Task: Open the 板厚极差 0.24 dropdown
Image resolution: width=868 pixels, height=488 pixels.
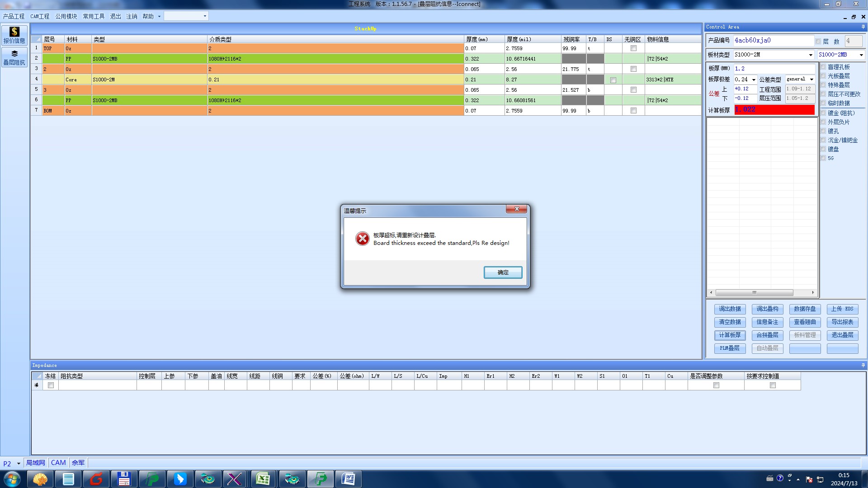Action: [x=754, y=80]
